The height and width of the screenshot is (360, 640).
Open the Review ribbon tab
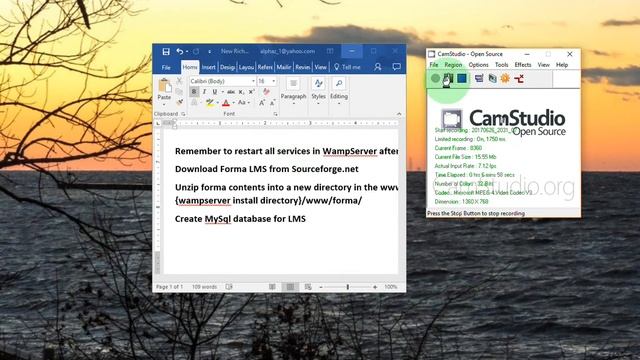(303, 67)
